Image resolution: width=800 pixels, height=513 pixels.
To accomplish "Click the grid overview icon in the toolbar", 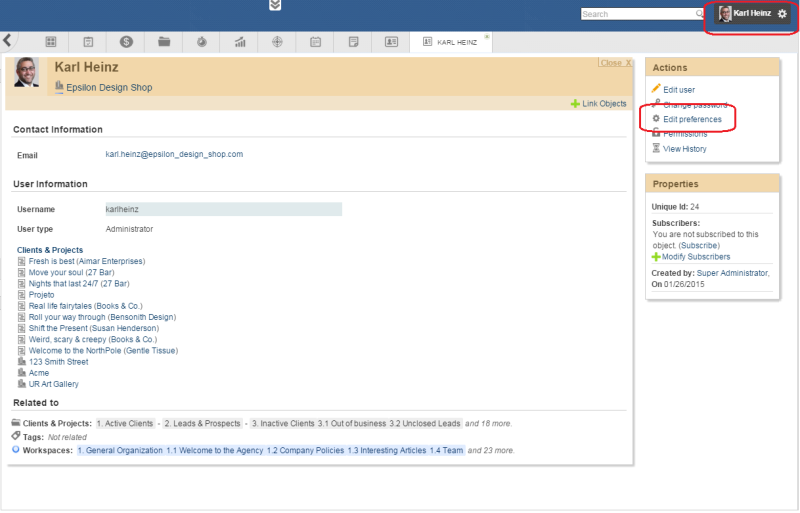I will pos(51,42).
